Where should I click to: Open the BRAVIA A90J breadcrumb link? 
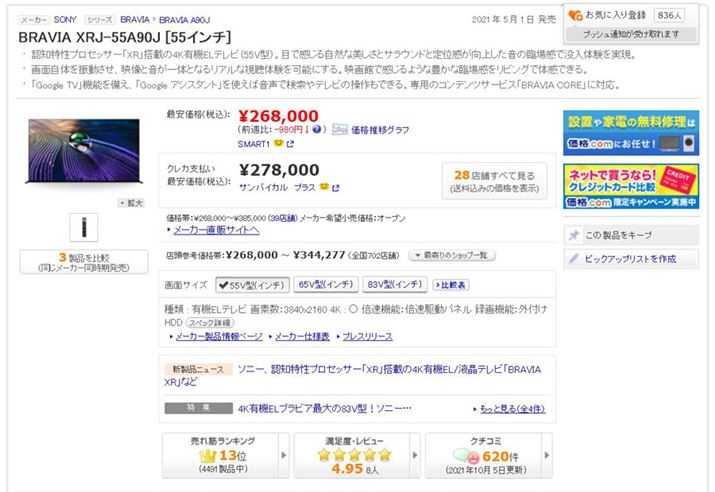[x=184, y=20]
